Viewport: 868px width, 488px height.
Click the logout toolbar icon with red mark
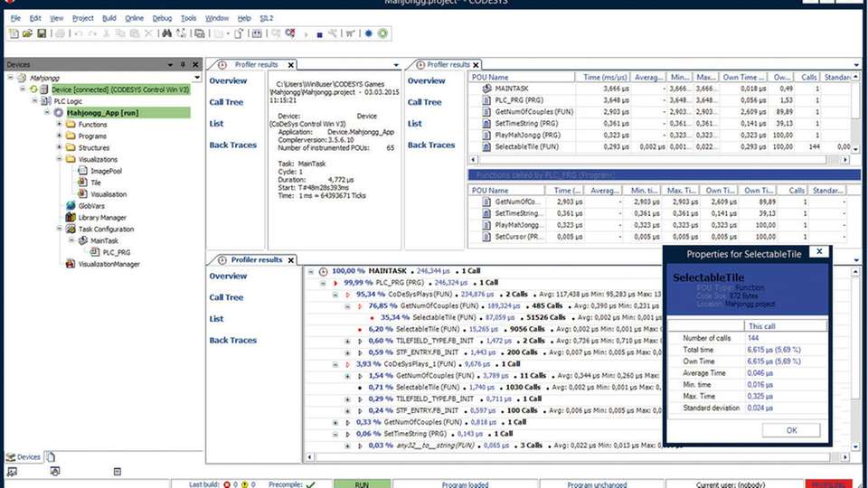(290, 33)
